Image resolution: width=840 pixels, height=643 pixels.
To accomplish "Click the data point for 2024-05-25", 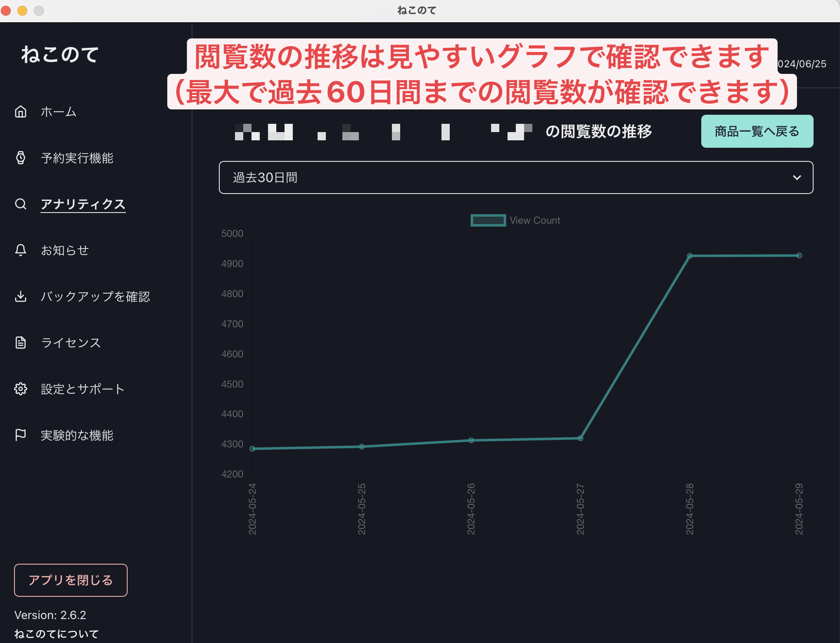I will pos(362,447).
